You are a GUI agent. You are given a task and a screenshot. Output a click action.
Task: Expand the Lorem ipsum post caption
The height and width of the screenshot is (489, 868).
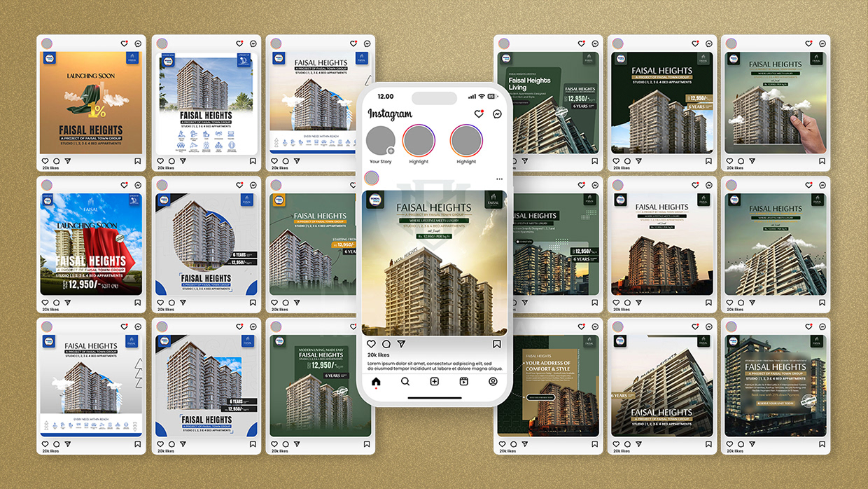pyautogui.click(x=434, y=366)
